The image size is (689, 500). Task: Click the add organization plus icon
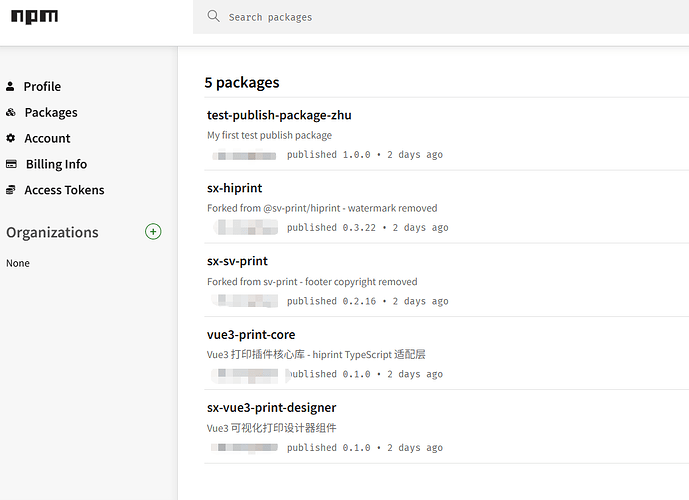153,232
